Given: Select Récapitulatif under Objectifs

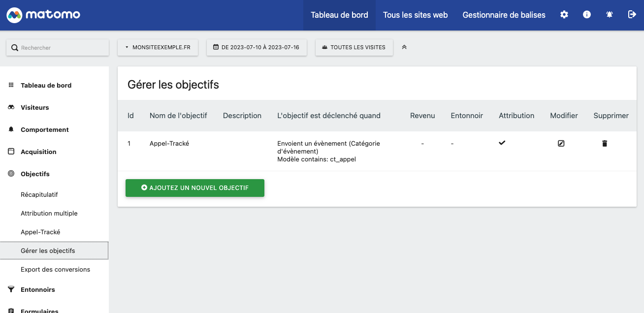Looking at the screenshot, I should pos(39,194).
